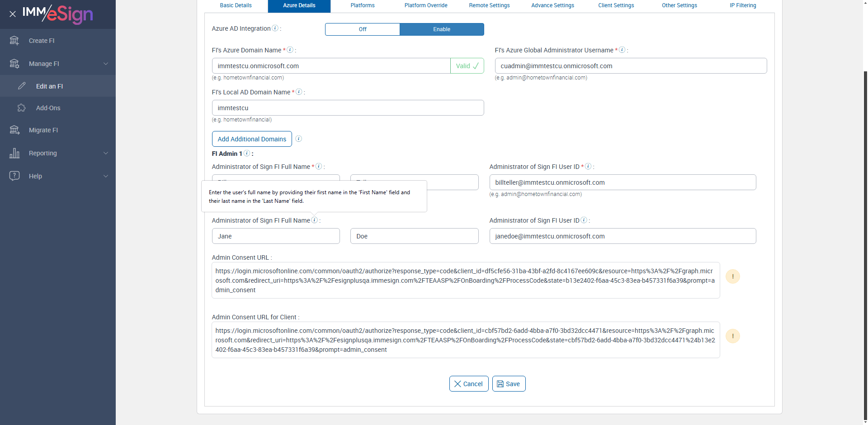Click the Add-Ons puzzle icon

tap(22, 108)
